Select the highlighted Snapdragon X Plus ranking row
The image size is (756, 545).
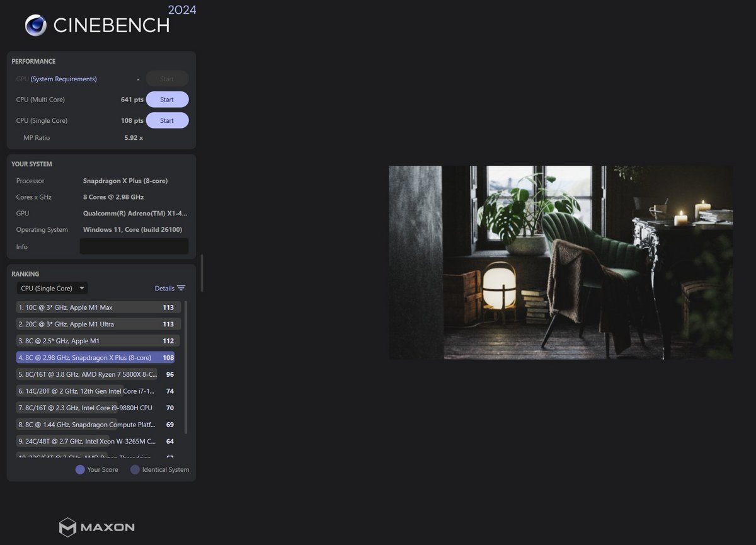click(x=96, y=358)
